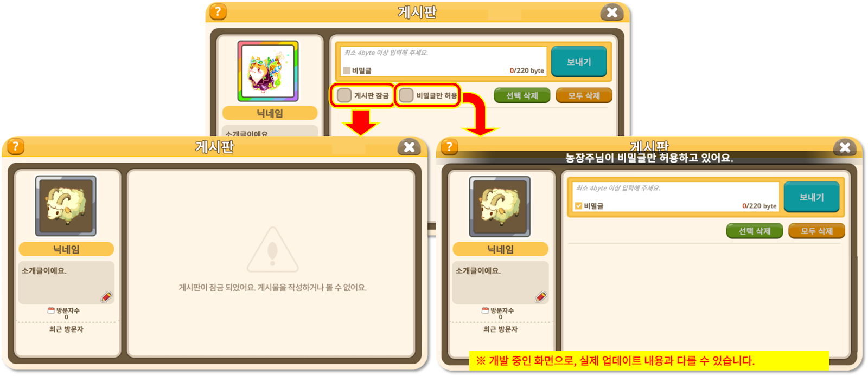Click the 보내기 button in right window

[812, 197]
